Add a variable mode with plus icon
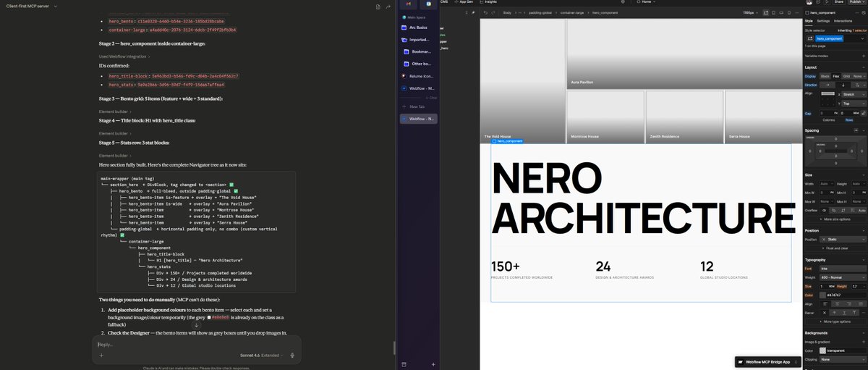868x370 pixels. pyautogui.click(x=863, y=56)
